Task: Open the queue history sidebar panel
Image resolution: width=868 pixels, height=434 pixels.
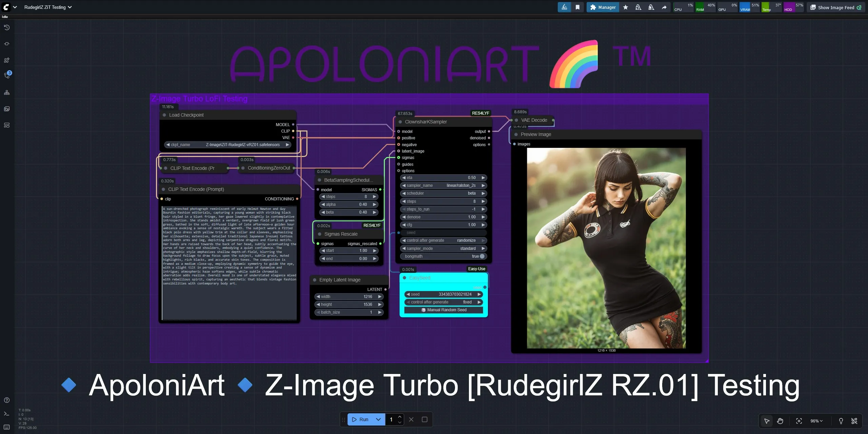Action: click(x=7, y=27)
